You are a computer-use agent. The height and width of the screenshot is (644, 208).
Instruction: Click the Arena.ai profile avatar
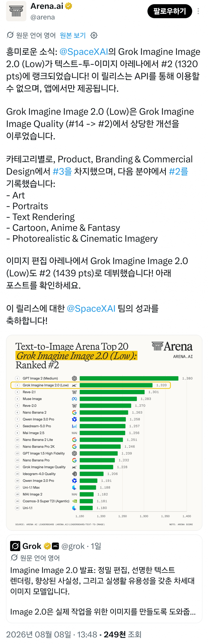pos(16,11)
